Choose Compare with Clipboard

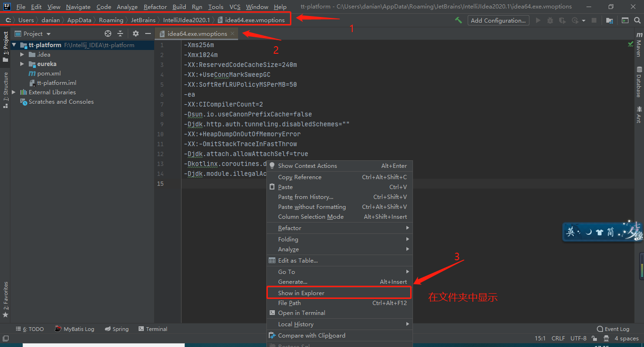point(339,336)
